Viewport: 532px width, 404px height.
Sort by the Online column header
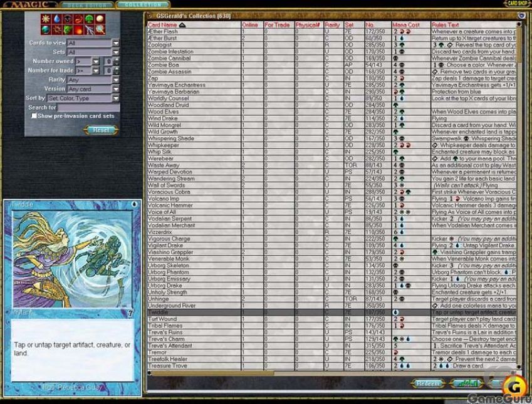pos(250,25)
